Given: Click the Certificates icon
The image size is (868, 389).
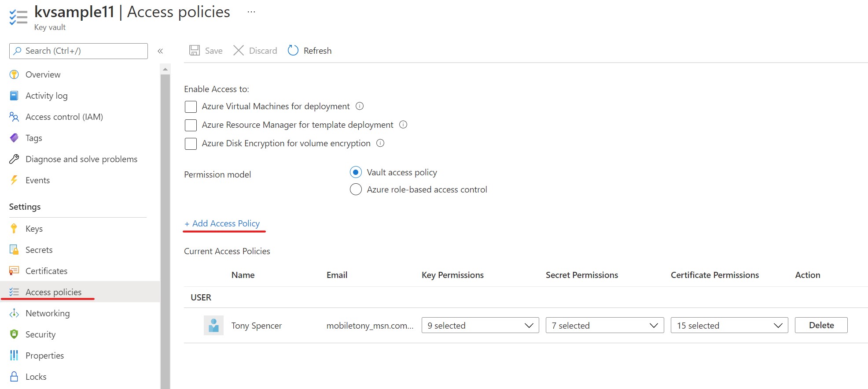Looking at the screenshot, I should pos(14,271).
